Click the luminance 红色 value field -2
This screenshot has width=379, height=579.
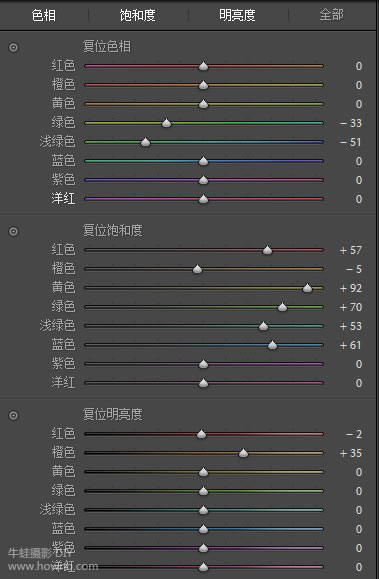point(354,434)
